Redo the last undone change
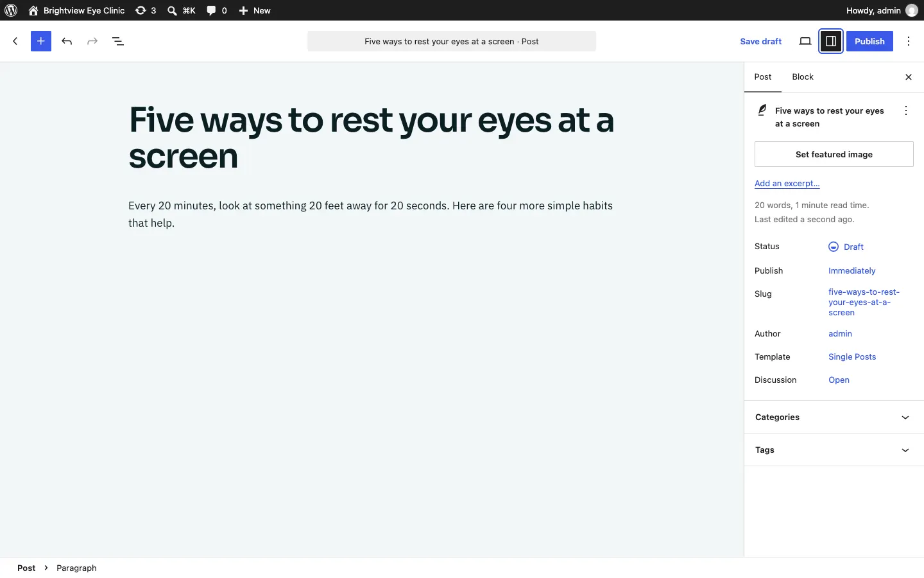Image resolution: width=924 pixels, height=578 pixels. click(x=92, y=41)
